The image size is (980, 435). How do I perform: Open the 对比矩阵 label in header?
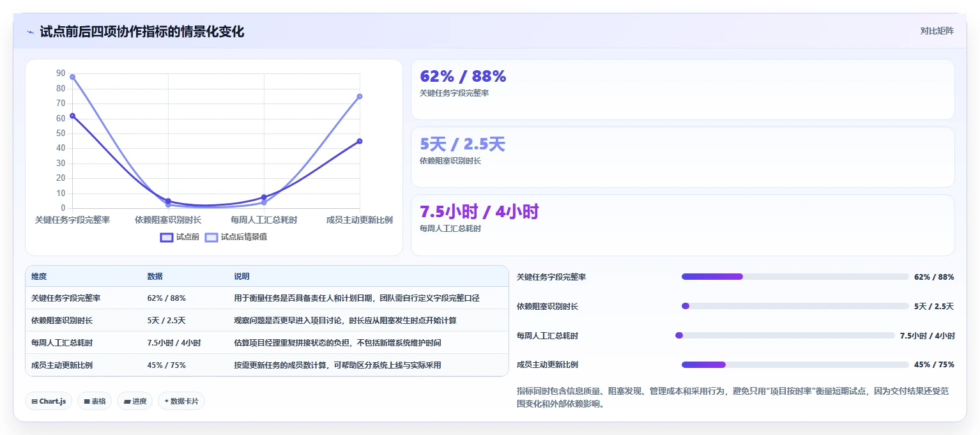coord(937,31)
